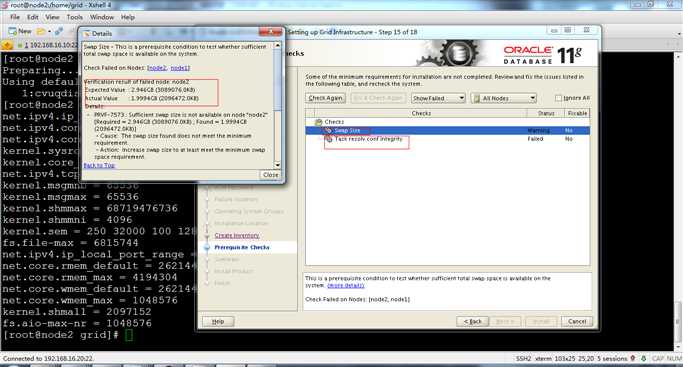Viewport: 683px width, 367px height.
Task: Click the Expected Value line in Details
Action: [140, 90]
